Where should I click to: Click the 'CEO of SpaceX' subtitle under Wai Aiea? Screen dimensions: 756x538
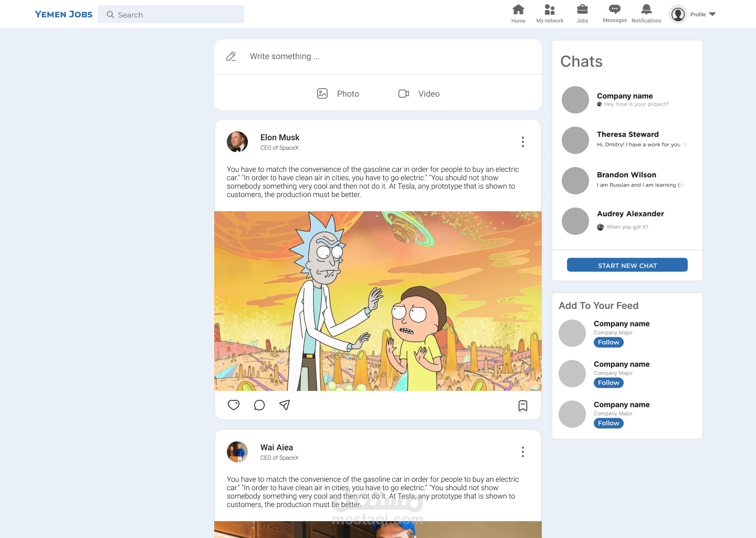coord(279,458)
